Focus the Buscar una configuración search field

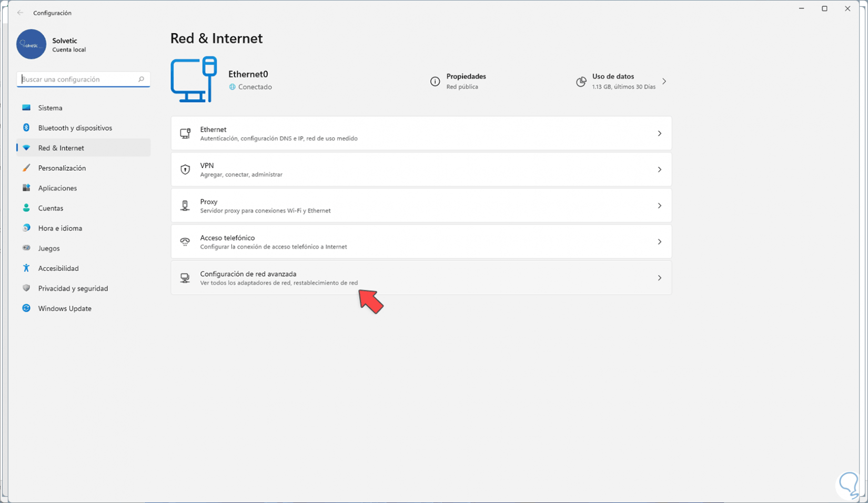[78, 79]
